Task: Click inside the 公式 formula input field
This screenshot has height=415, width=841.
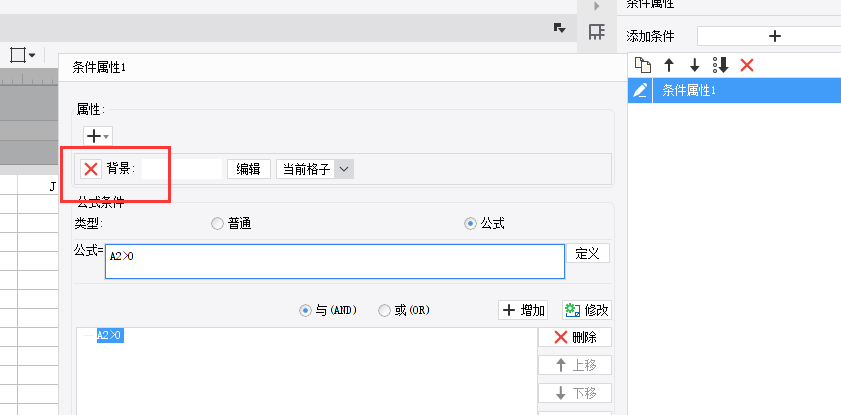Action: tap(334, 261)
